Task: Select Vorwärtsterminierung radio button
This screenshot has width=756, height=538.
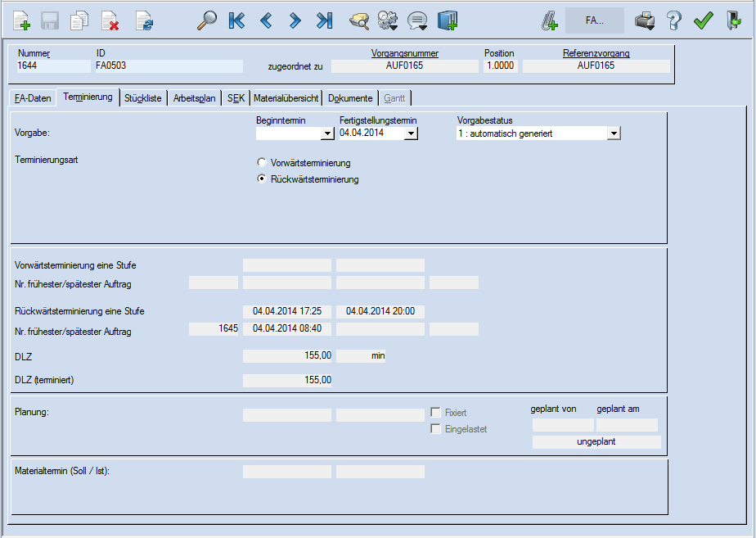Action: pyautogui.click(x=262, y=163)
